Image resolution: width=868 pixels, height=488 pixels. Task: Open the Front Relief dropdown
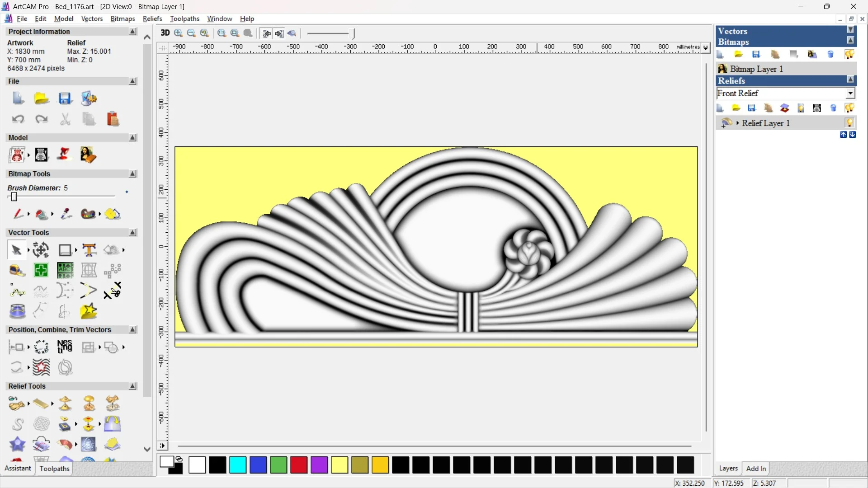[850, 93]
